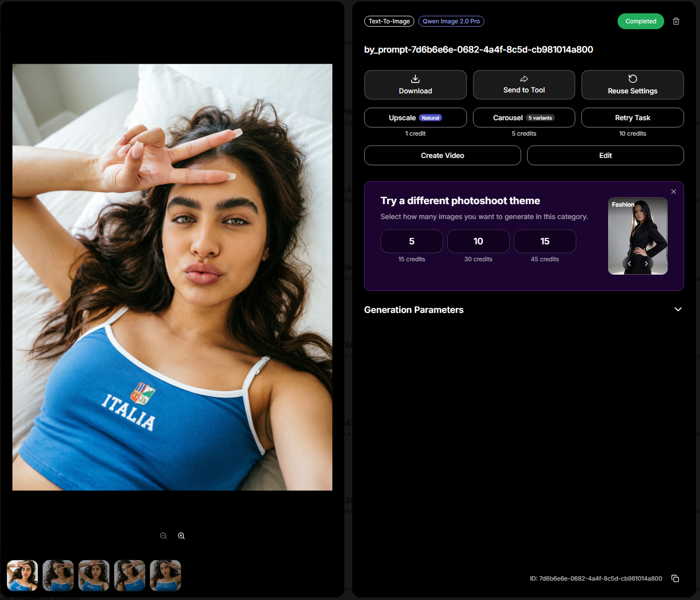700x600 pixels.
Task: Go to previous theme in Fashion carousel
Action: [x=629, y=264]
